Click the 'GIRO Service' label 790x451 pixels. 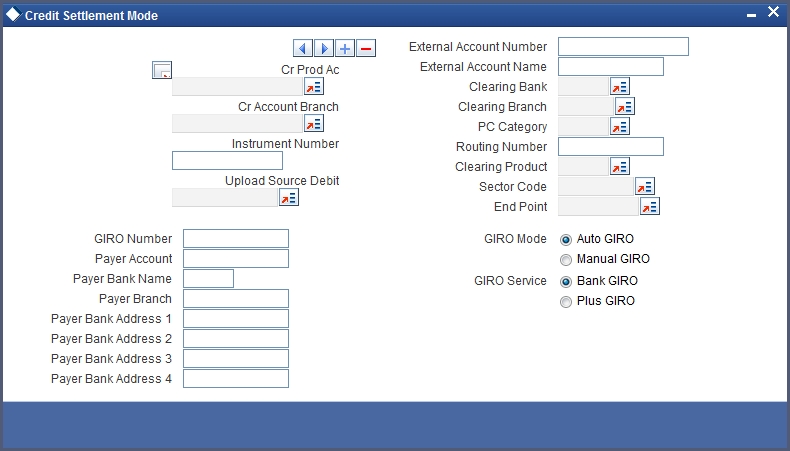pos(510,281)
